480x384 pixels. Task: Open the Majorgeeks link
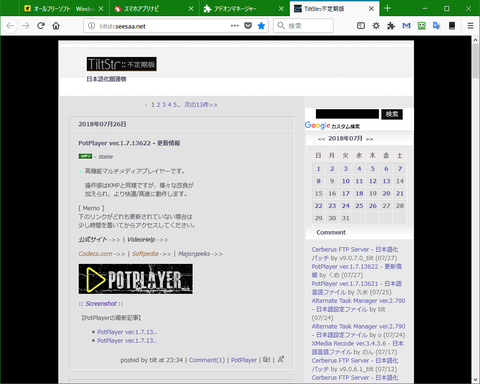194,254
